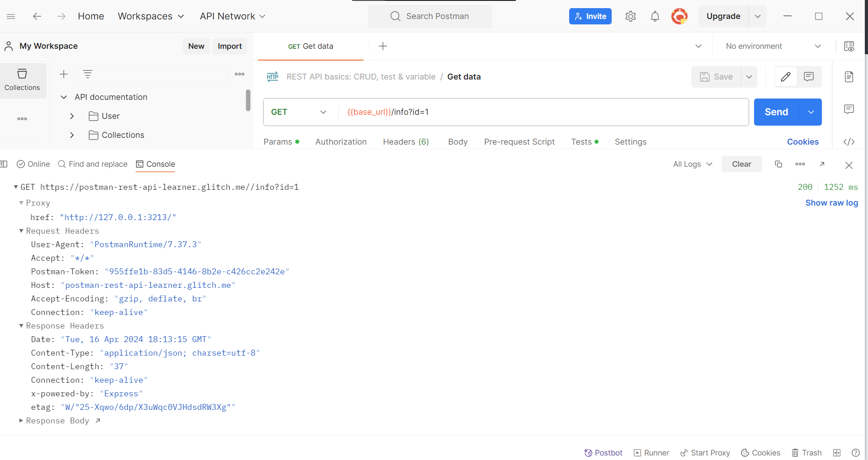
Task: Open Postbot assistant
Action: tap(603, 453)
